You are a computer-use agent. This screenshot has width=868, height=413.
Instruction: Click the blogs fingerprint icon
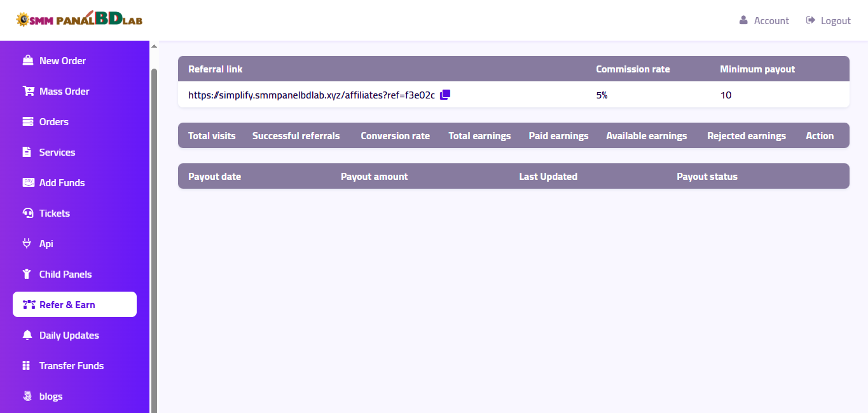[27, 396]
